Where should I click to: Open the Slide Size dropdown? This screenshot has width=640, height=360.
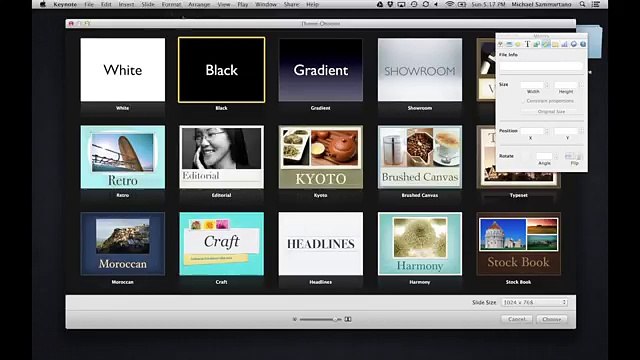pyautogui.click(x=534, y=302)
